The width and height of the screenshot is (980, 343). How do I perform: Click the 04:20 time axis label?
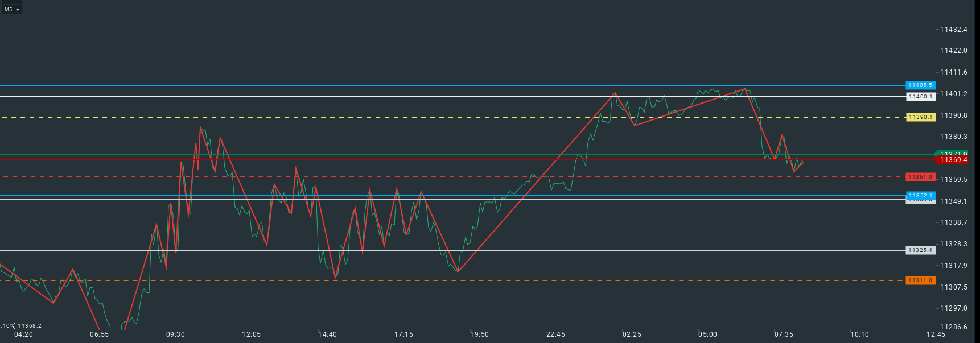pos(23,334)
